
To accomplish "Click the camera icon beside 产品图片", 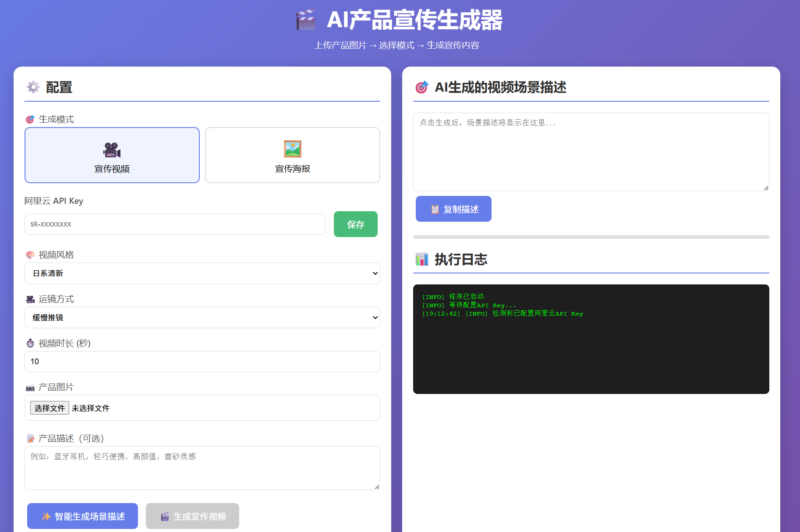I will click(30, 388).
